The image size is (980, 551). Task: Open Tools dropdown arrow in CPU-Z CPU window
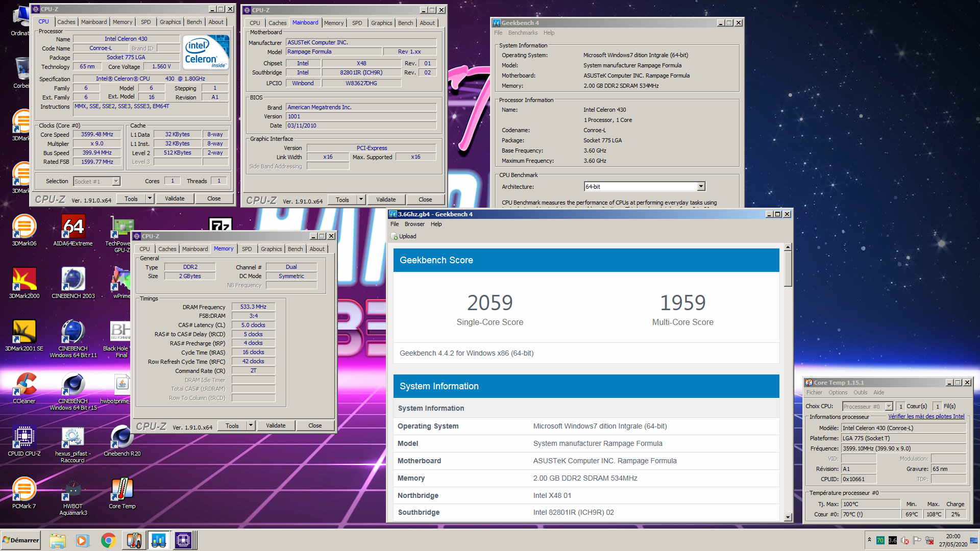(150, 198)
